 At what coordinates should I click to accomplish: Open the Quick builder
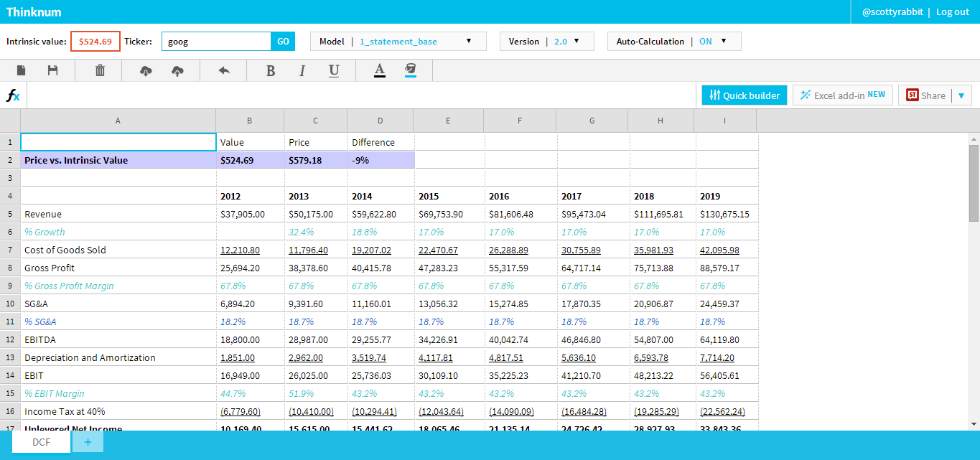[745, 95]
